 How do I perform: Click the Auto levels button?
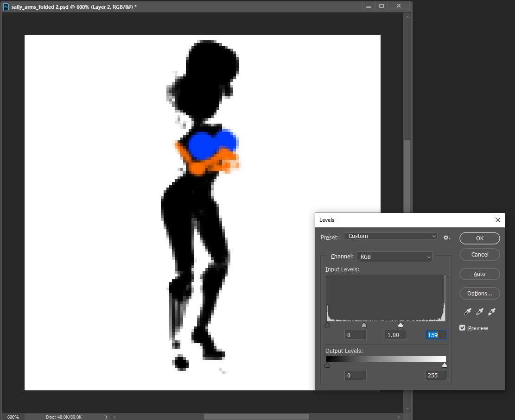coord(479,274)
